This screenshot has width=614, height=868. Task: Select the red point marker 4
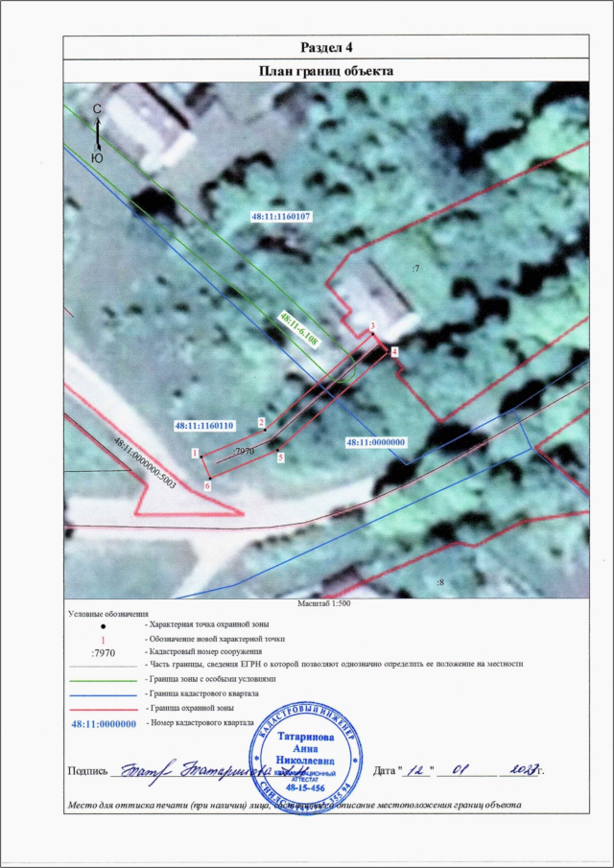pyautogui.click(x=393, y=352)
